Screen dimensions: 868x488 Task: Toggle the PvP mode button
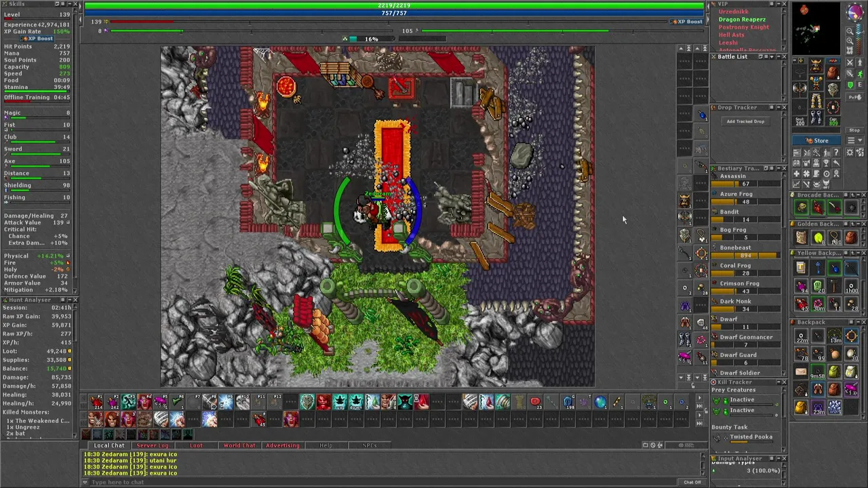click(x=854, y=97)
